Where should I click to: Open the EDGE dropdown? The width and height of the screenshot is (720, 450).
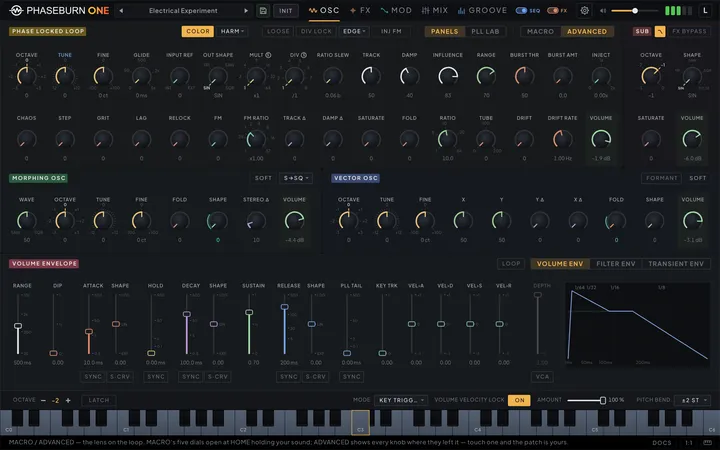354,31
